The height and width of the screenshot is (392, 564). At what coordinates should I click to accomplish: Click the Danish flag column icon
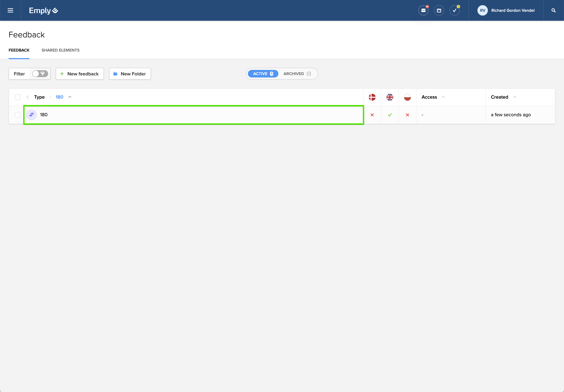pos(372,97)
